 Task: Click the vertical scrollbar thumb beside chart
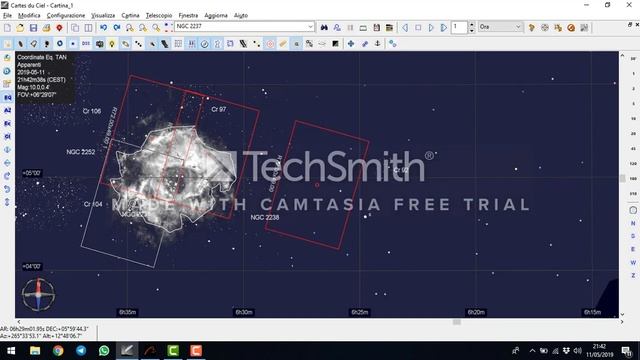point(622,178)
